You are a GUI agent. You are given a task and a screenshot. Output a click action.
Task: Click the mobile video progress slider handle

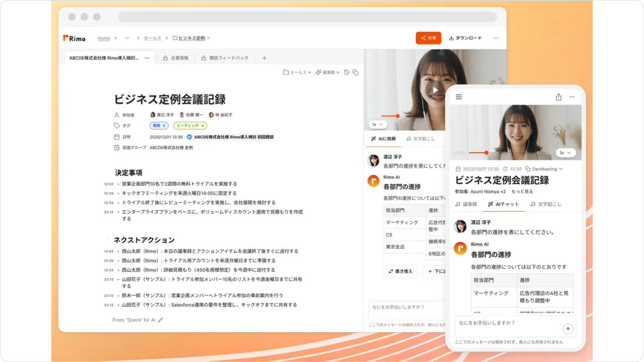tap(486, 152)
